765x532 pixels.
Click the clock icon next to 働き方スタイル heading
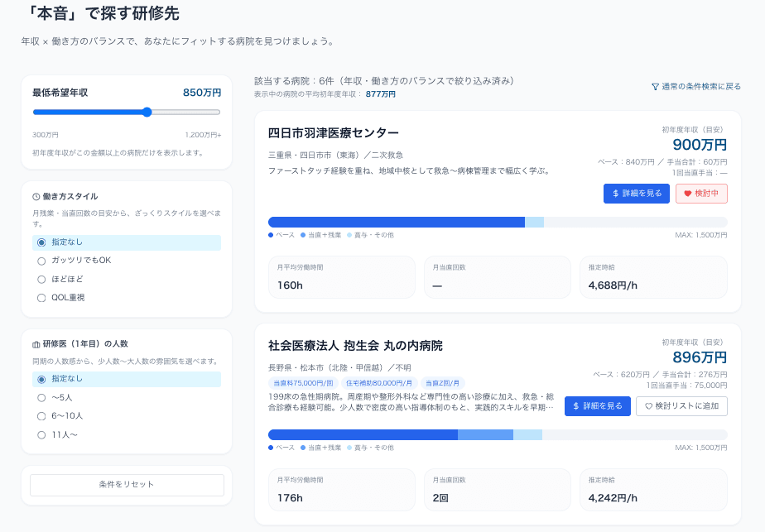[34, 196]
